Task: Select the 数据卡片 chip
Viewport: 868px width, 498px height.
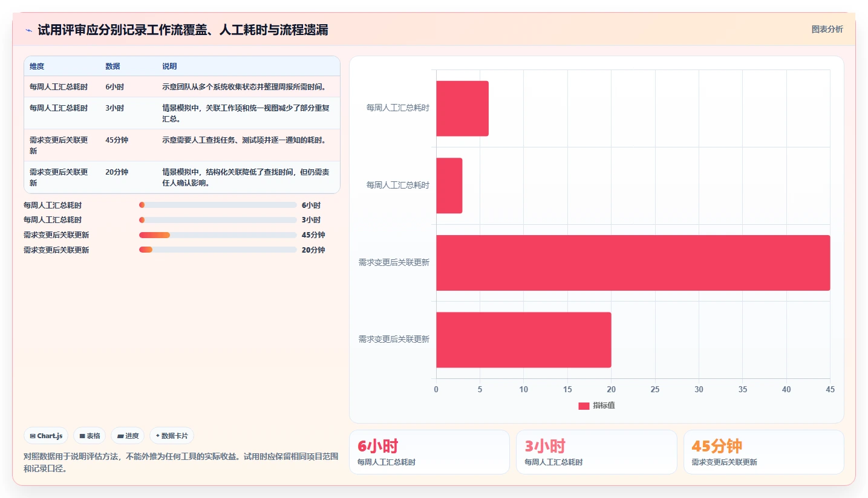Action: [172, 436]
